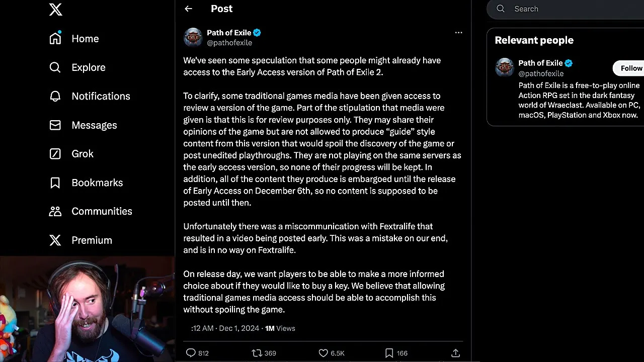Open the post's three-dot more menu
Screen dimensions: 644x362
(458, 33)
